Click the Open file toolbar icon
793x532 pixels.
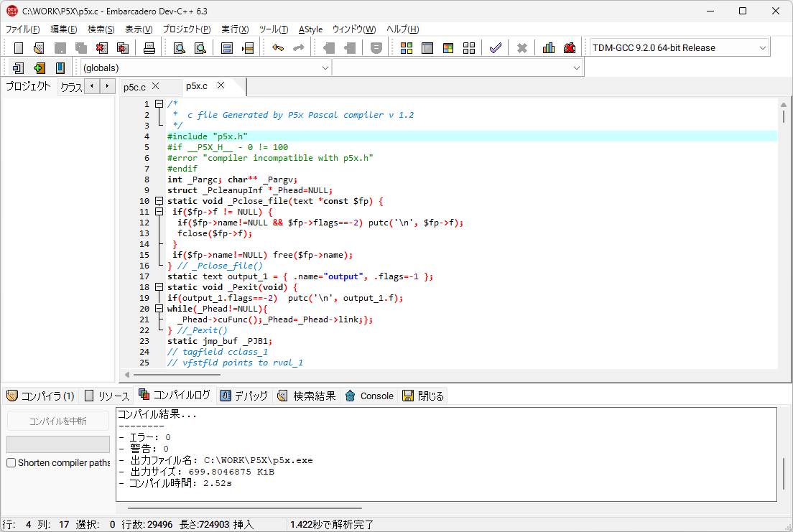(39, 48)
